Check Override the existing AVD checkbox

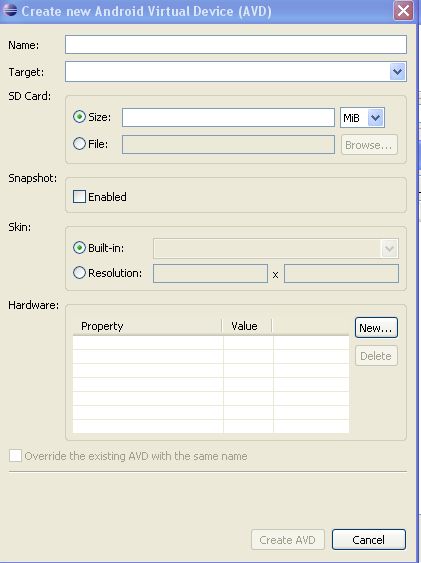coord(15,456)
